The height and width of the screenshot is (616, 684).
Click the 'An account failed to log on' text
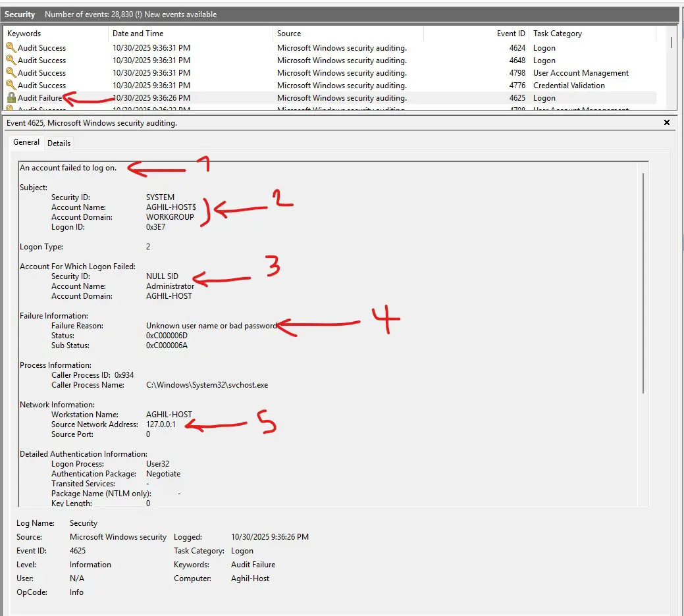(x=68, y=168)
